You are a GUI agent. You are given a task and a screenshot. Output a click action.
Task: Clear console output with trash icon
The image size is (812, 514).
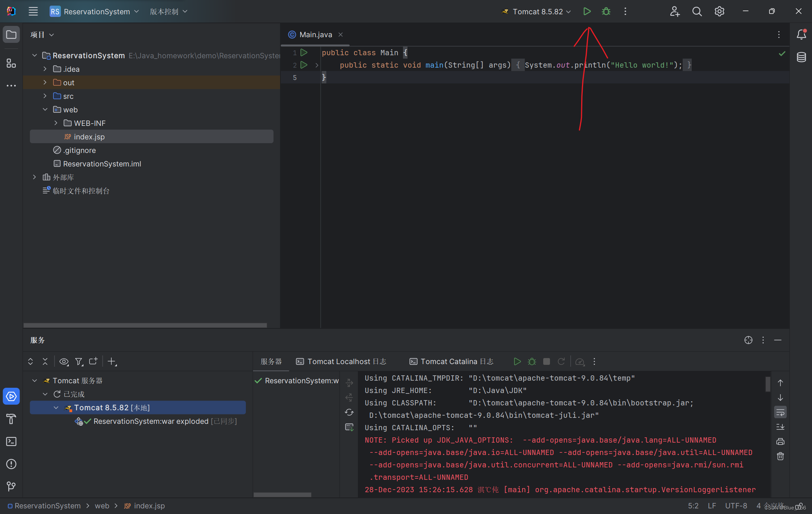[x=780, y=456]
